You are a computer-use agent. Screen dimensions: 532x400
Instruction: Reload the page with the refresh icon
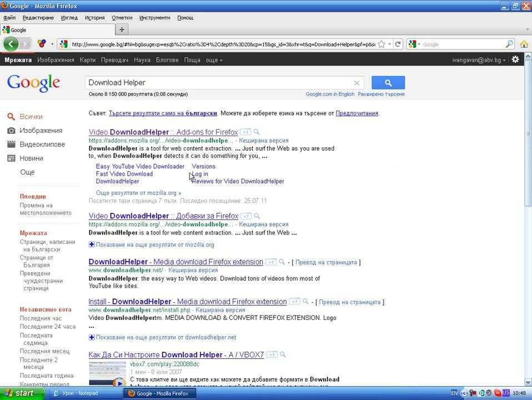tap(398, 44)
